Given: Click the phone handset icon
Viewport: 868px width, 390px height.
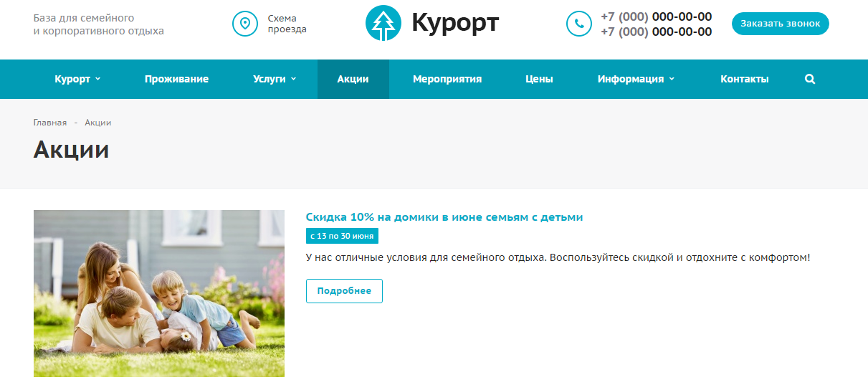Looking at the screenshot, I should tap(579, 24).
